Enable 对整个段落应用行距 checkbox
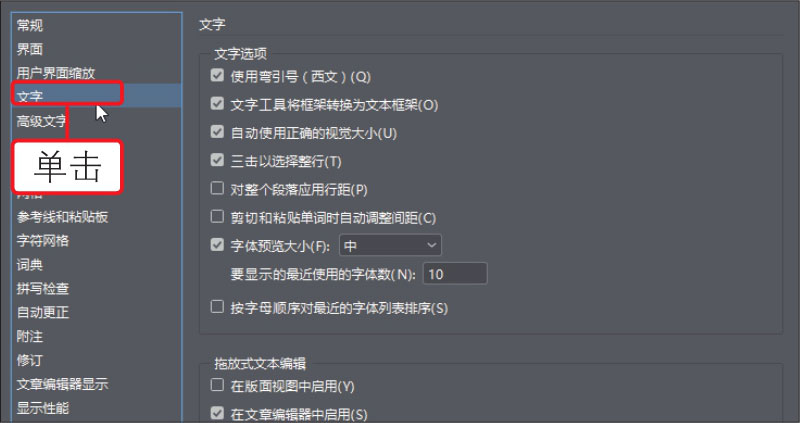800x423 pixels. [218, 188]
